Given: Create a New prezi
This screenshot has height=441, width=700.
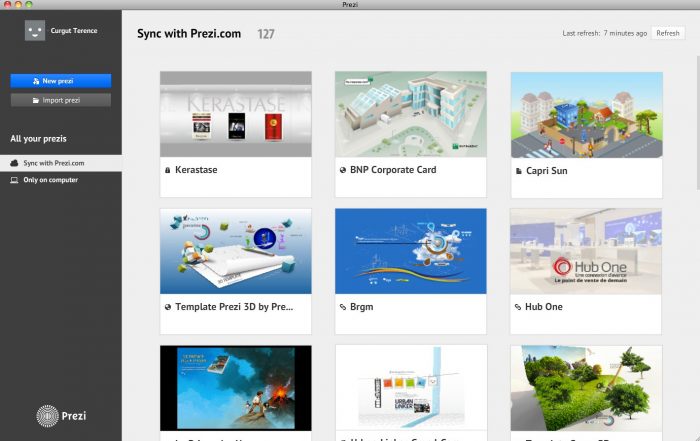Looking at the screenshot, I should (x=61, y=81).
